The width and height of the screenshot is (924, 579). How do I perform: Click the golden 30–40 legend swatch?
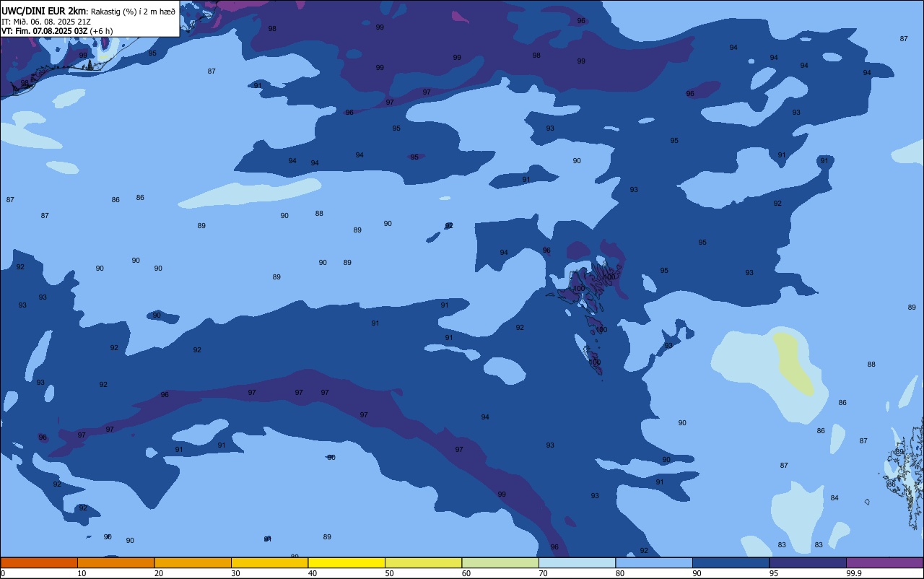(269, 562)
